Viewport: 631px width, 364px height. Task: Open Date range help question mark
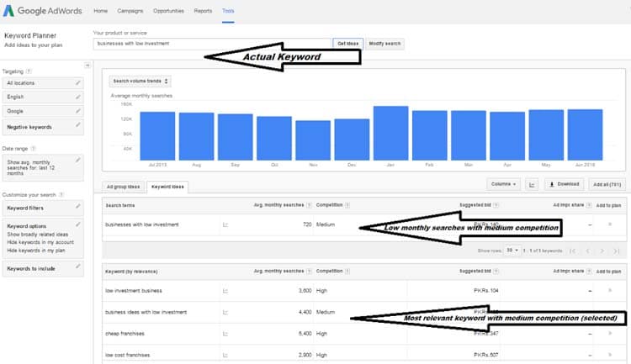click(x=34, y=149)
